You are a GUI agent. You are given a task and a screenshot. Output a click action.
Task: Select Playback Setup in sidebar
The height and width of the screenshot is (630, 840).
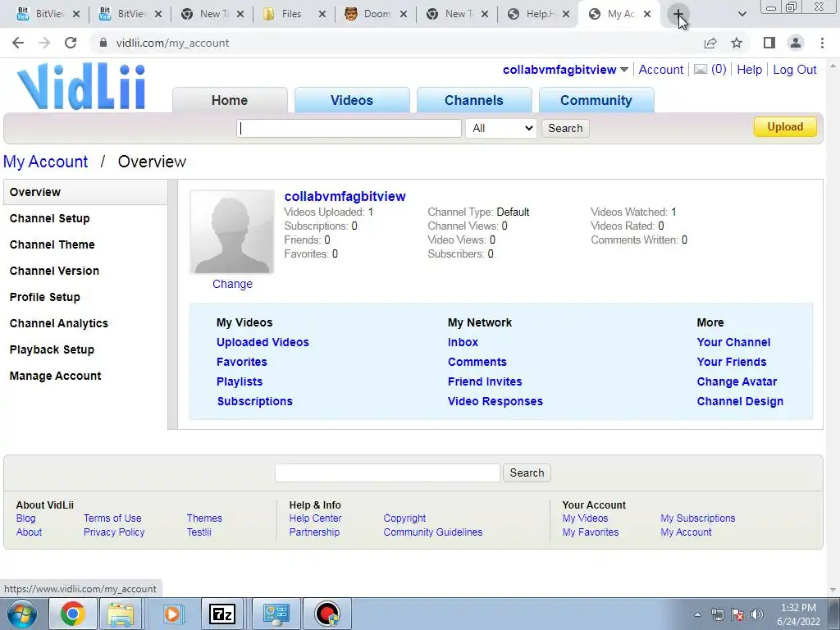(52, 349)
